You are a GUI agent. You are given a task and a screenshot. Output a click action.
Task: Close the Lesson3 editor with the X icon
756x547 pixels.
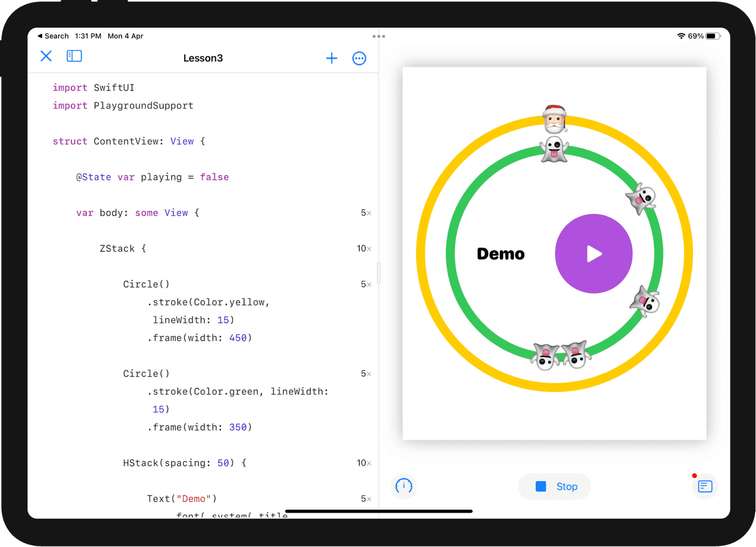(x=46, y=56)
